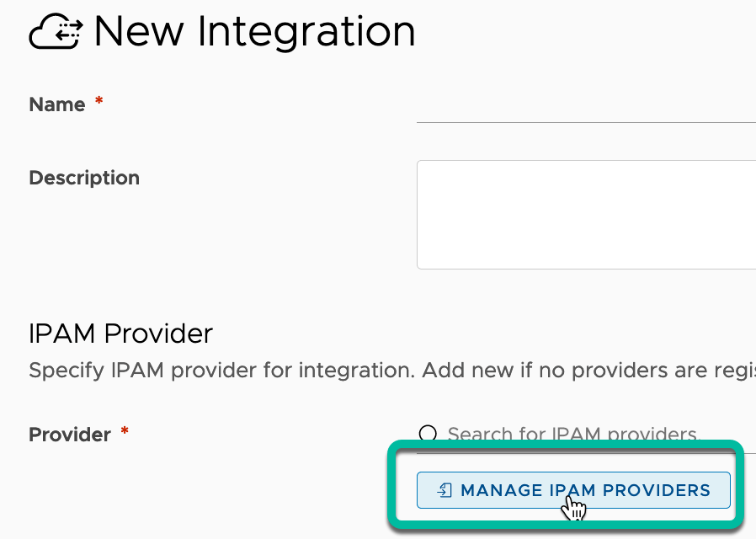The height and width of the screenshot is (539, 756).
Task: Click the New Integration page heading
Action: coord(254,32)
